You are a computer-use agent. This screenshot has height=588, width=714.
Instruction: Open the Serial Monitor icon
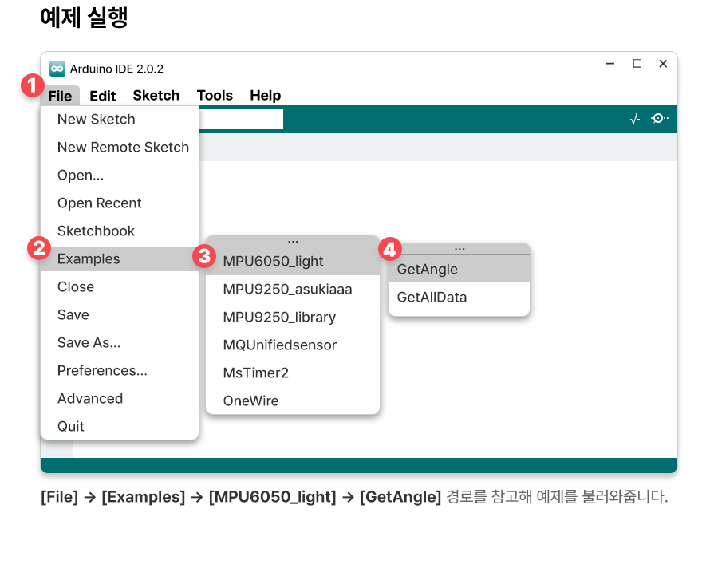coord(660,119)
